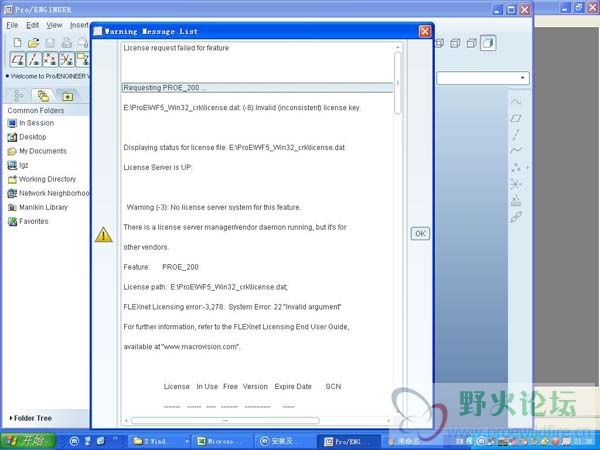This screenshot has width=600, height=450.
Task: Click OK in the Warning Message List
Action: click(420, 233)
